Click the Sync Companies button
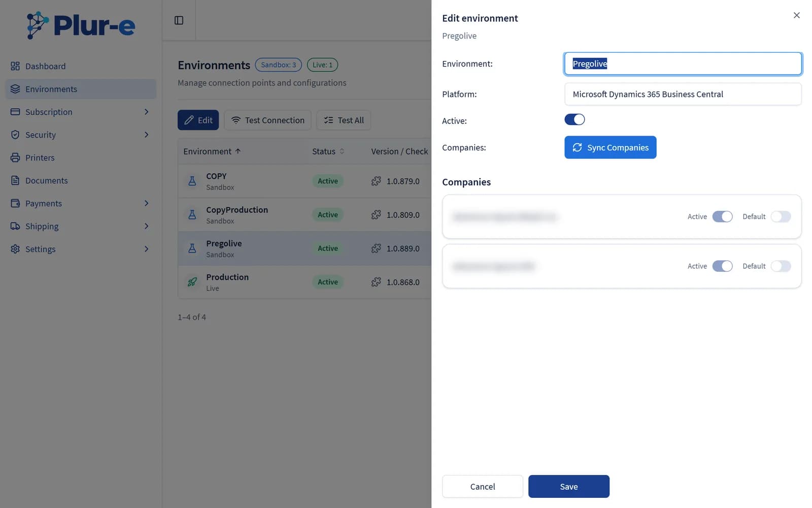 (x=610, y=147)
